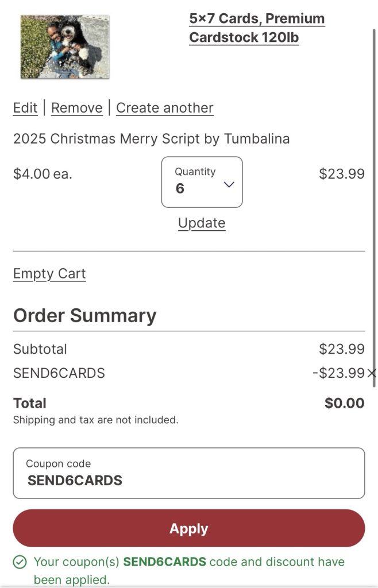
Task: Click the 2025 Christmas Merry Script design name
Action: pos(151,138)
